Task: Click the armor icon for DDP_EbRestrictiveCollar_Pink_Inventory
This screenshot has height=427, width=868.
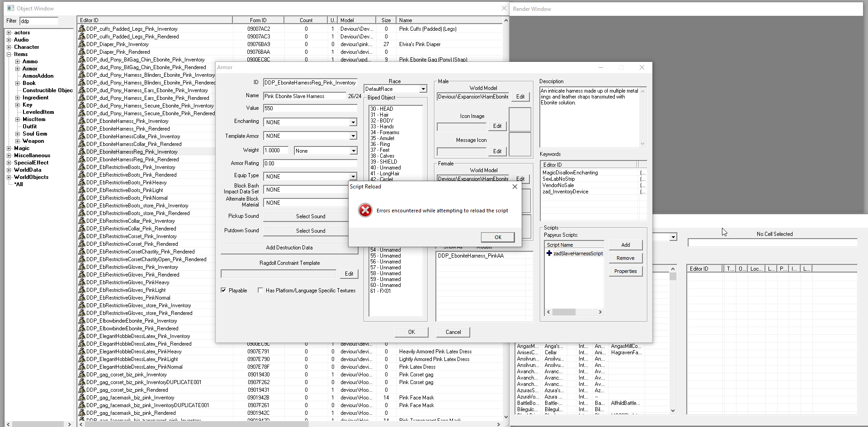Action: click(x=82, y=221)
